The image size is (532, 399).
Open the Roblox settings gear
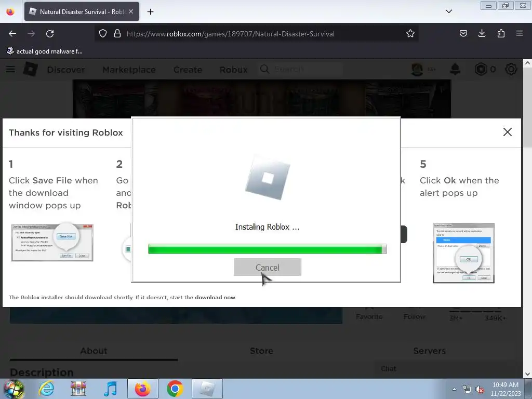511,69
